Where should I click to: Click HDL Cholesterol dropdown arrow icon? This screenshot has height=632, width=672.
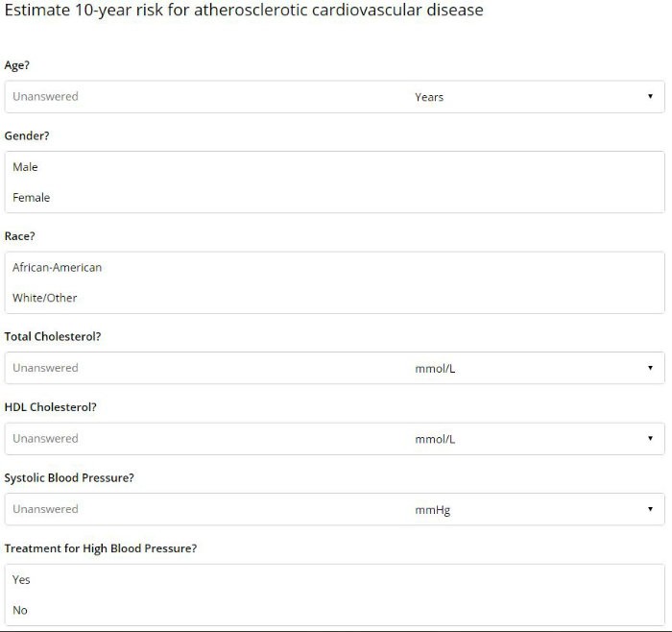[650, 439]
